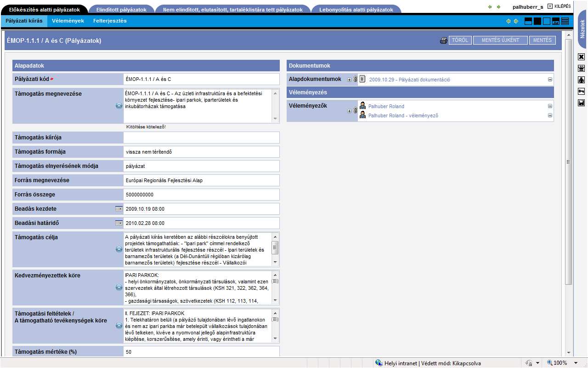Screen dimensions: 588x368
Task: Click minus for Palhuber Roland - véleményező
Action: point(550,115)
